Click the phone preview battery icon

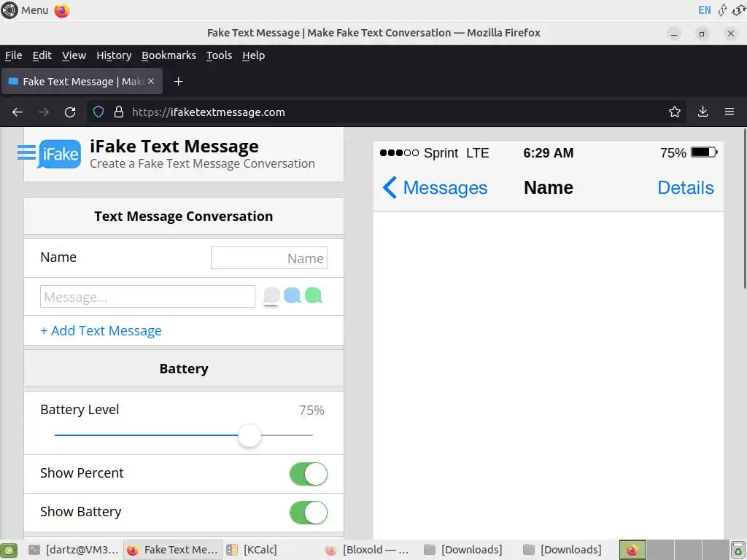click(x=705, y=152)
